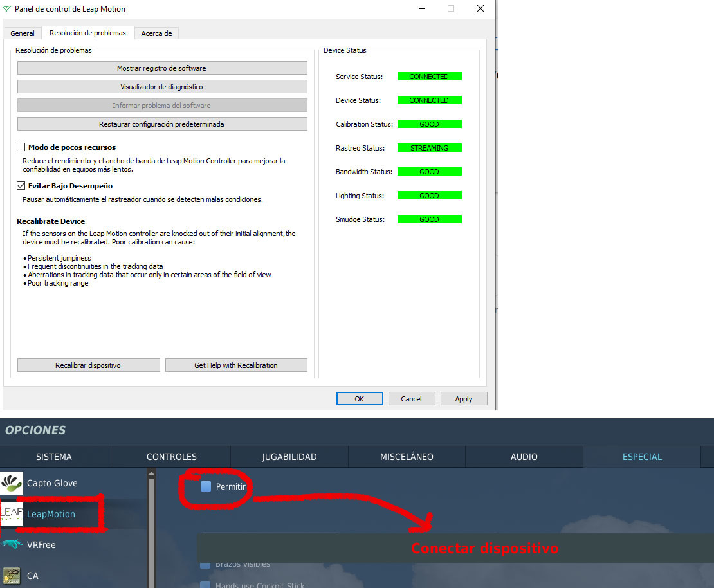The width and height of the screenshot is (714, 588).
Task: Click the 'Persistent jumpiness' bullet text
Action: [x=59, y=258]
